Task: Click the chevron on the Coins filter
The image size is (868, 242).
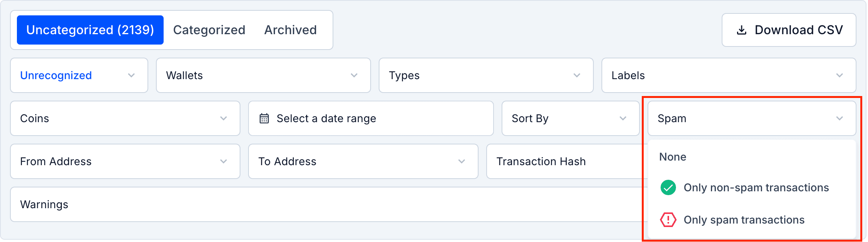Action: tap(224, 118)
